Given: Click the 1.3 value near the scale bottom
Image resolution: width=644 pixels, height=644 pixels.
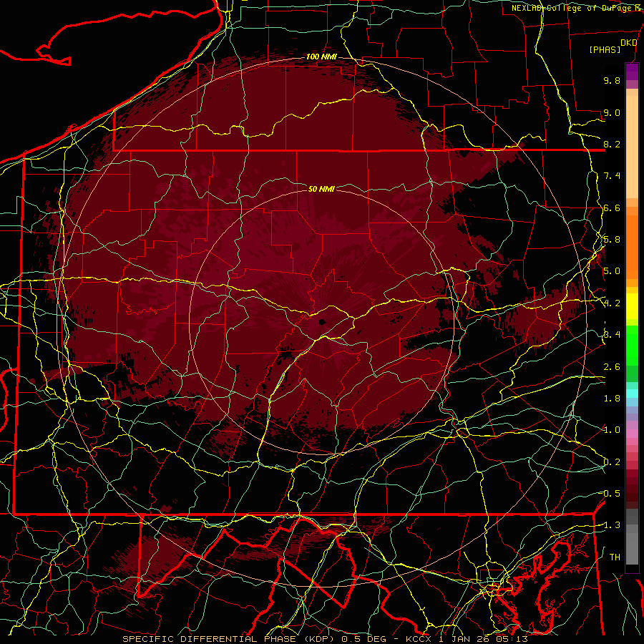Looking at the screenshot, I should click(612, 525).
